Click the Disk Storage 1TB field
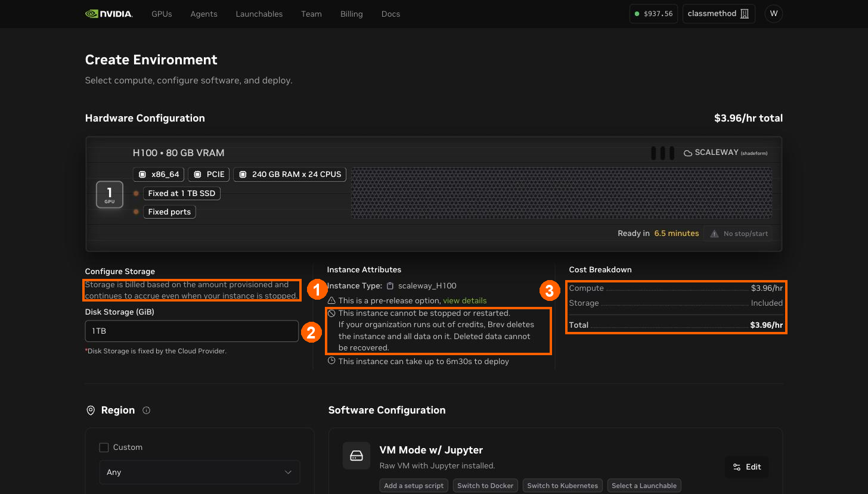Viewport: 868px width, 494px height. tap(192, 331)
